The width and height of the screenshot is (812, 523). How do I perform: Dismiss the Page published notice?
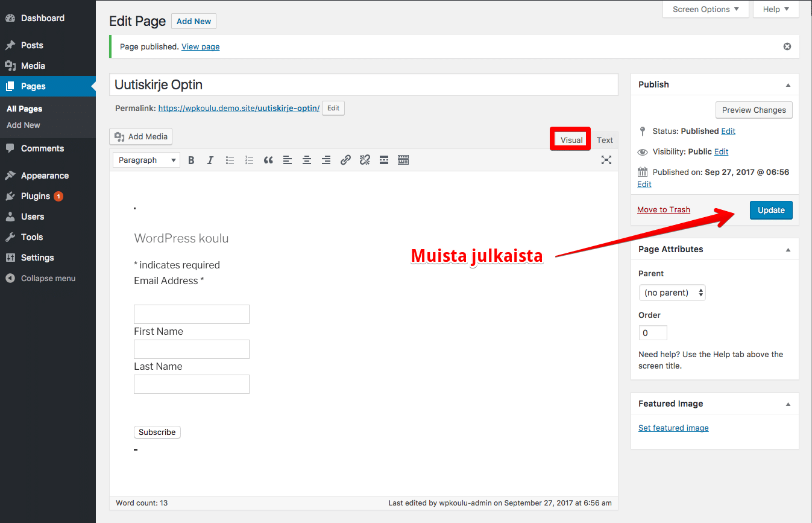(x=787, y=46)
